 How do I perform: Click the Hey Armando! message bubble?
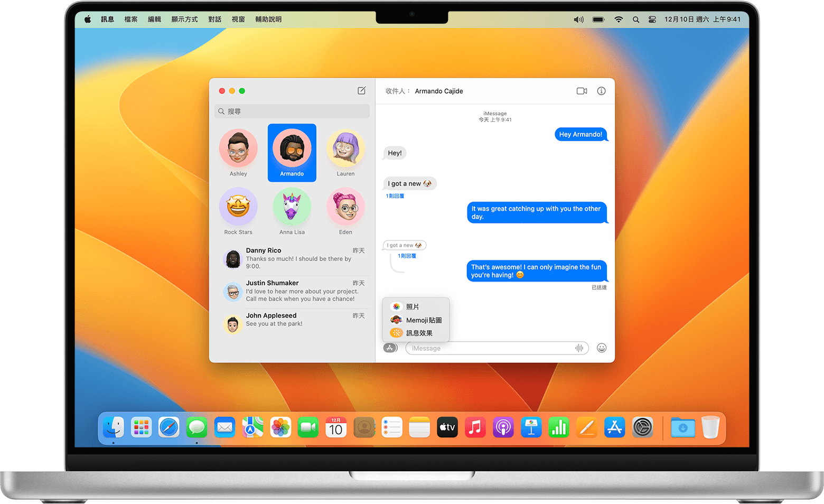tap(581, 134)
